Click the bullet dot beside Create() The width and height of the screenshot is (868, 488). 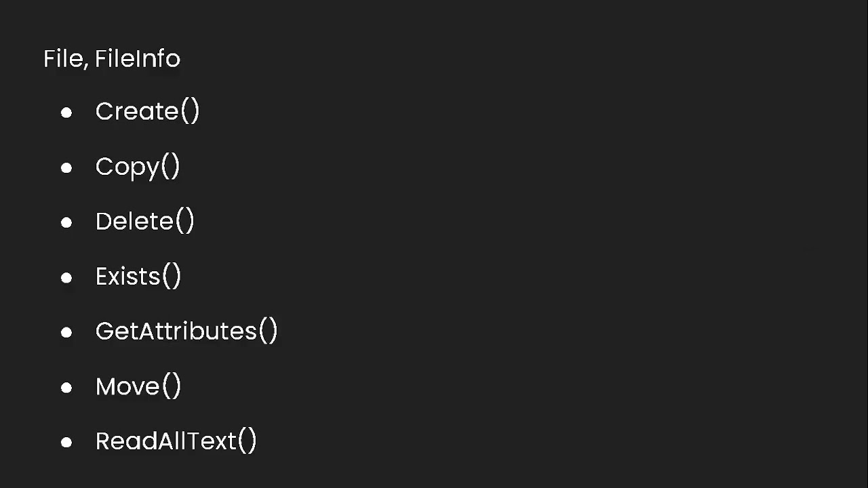coord(66,113)
